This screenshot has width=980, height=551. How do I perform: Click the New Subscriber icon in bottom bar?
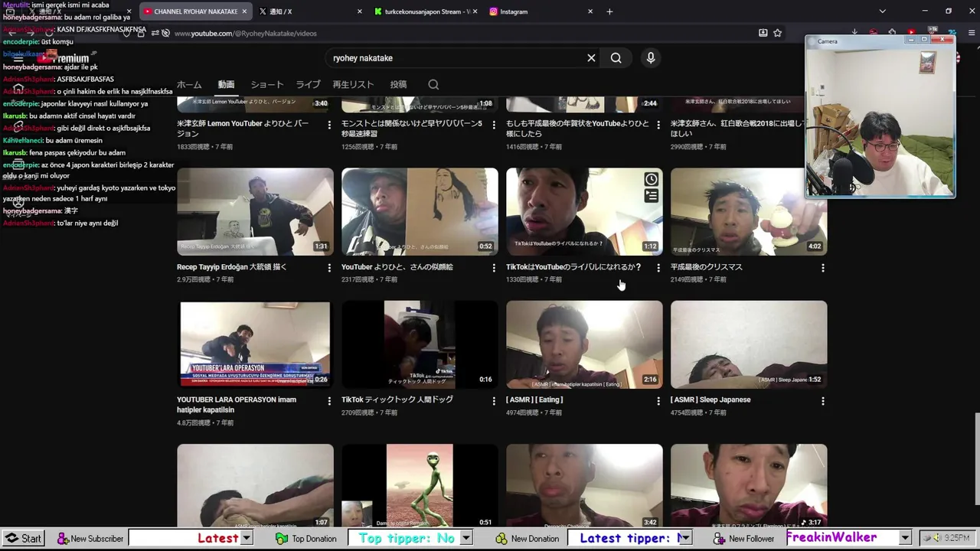(63, 539)
